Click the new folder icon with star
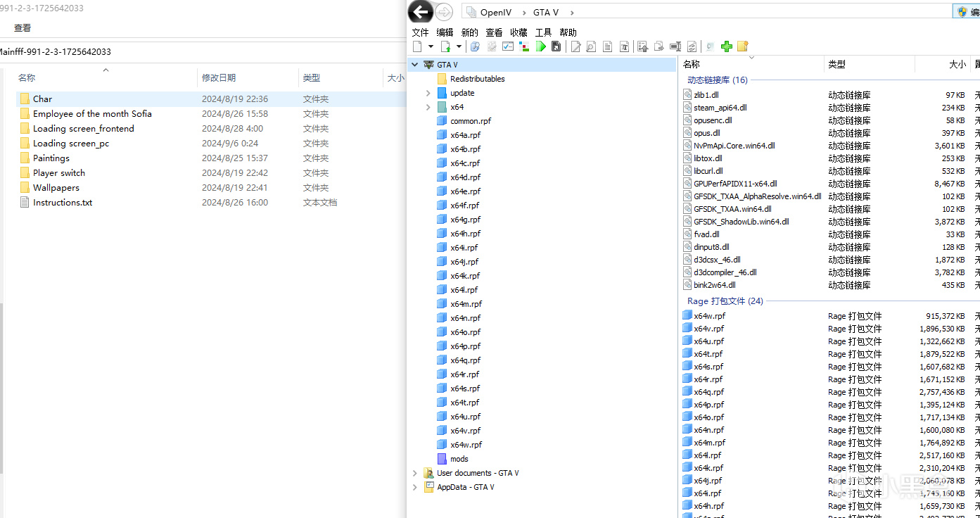The width and height of the screenshot is (980, 518). point(742,46)
